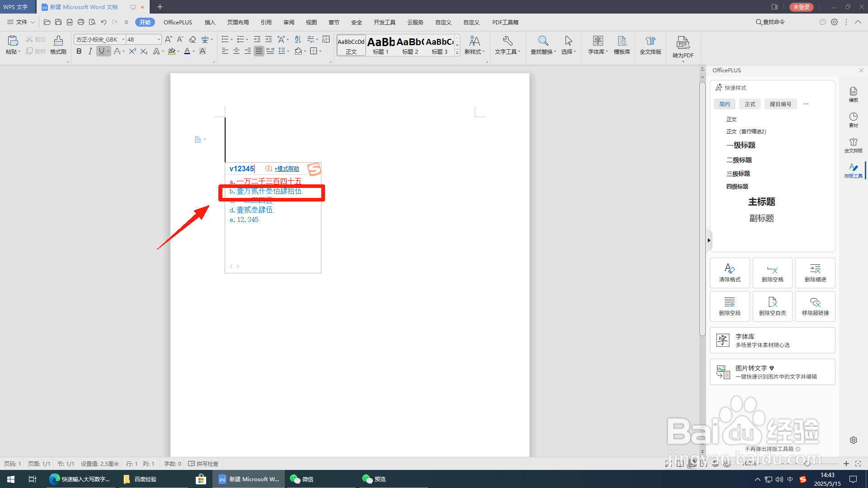Viewport: 868px width, 488px height.
Task: Open the font size dropdown
Action: tap(159, 40)
